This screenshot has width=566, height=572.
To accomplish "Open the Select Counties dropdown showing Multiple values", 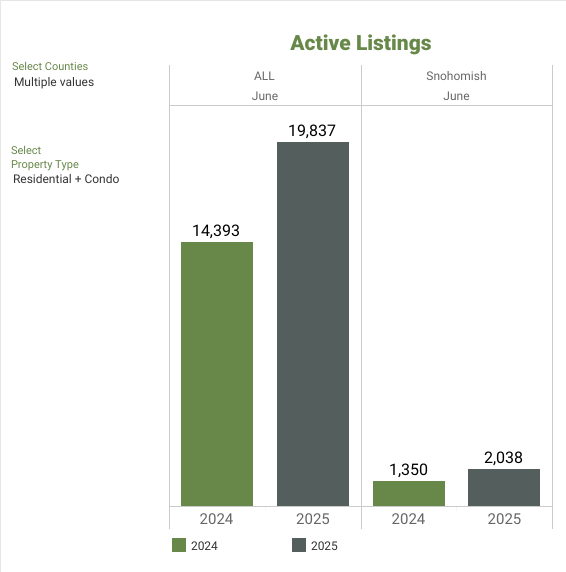I will 54,82.
